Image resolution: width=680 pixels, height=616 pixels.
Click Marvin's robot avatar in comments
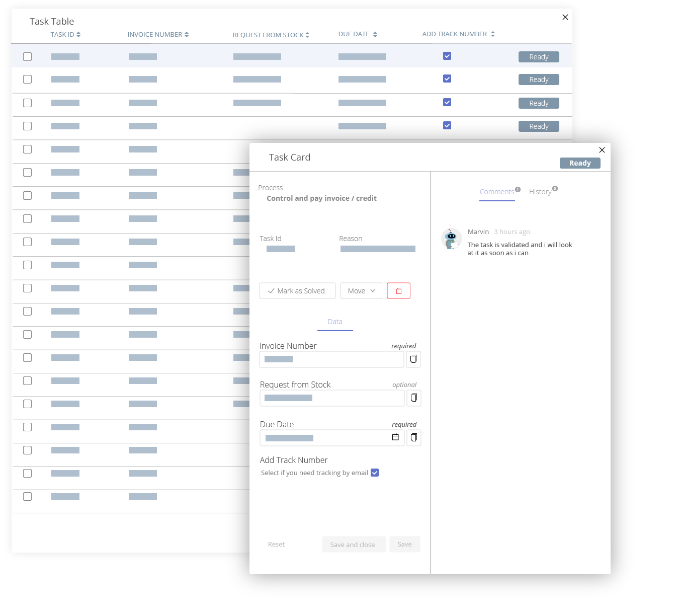(x=452, y=239)
